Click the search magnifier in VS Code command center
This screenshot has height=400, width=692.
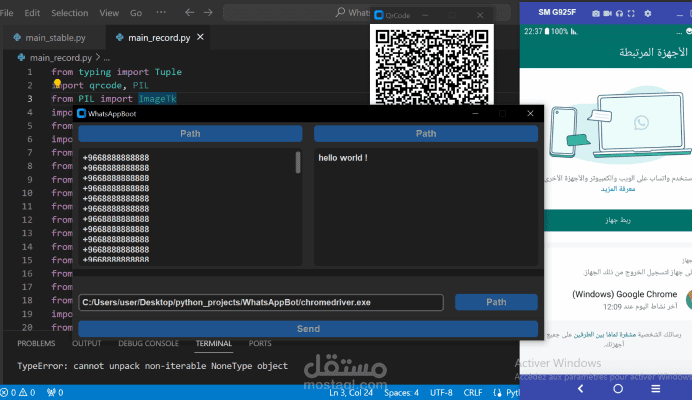pos(340,12)
